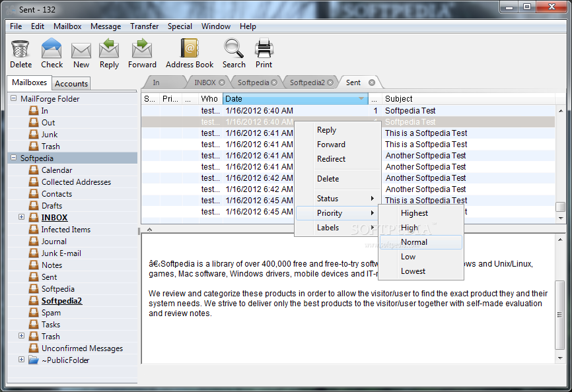Close the Softpedia2 tab with its x
This screenshot has height=392, width=572.
(x=330, y=82)
